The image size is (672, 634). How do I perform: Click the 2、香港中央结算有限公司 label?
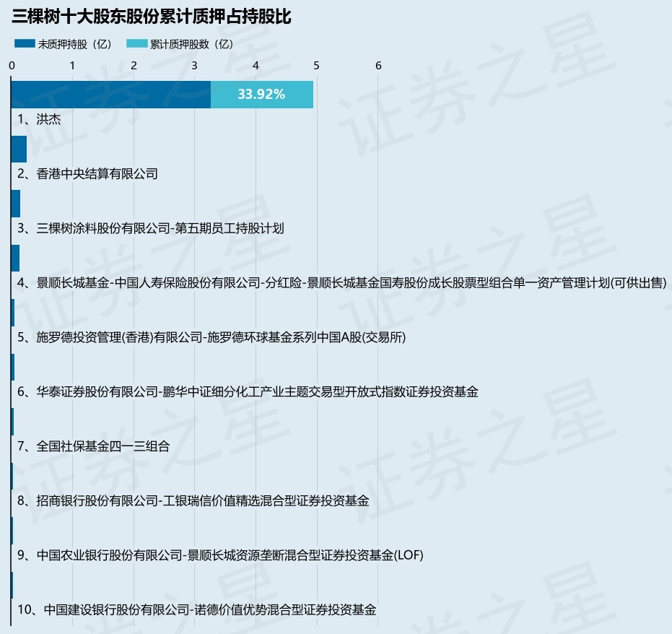click(87, 173)
